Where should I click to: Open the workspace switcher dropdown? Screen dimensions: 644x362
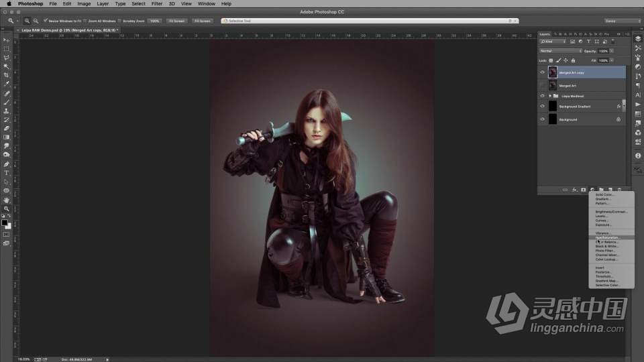[x=623, y=21]
